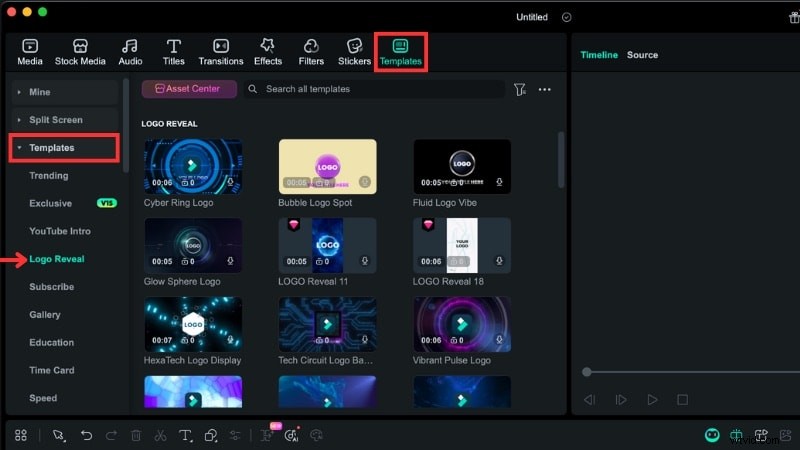The image size is (800, 450).
Task: Select the text tool in bottom toolbar
Action: coord(185,436)
